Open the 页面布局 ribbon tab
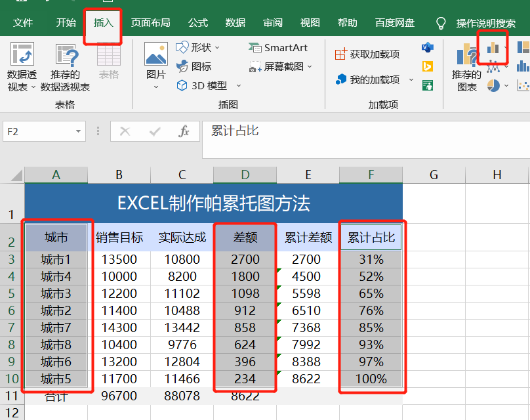Viewport: 530px width, 420px height. [x=150, y=23]
